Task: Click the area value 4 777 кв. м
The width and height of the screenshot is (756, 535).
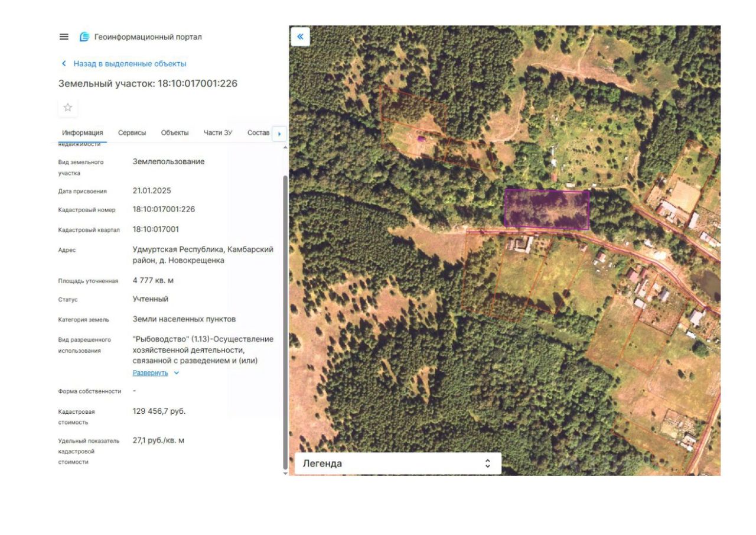Action: coord(153,280)
